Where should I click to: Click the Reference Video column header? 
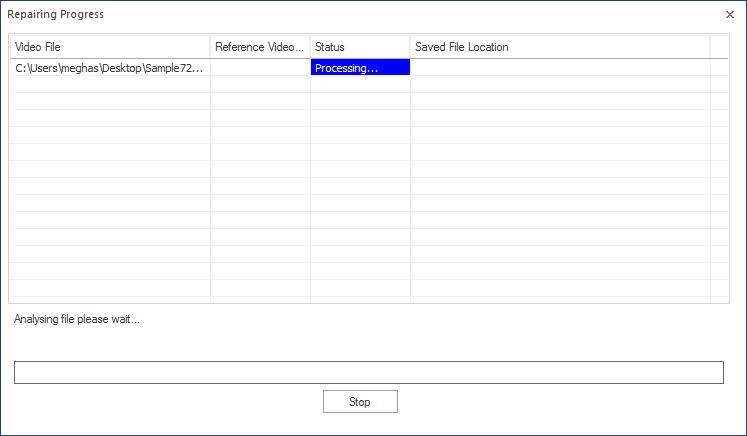click(x=260, y=47)
